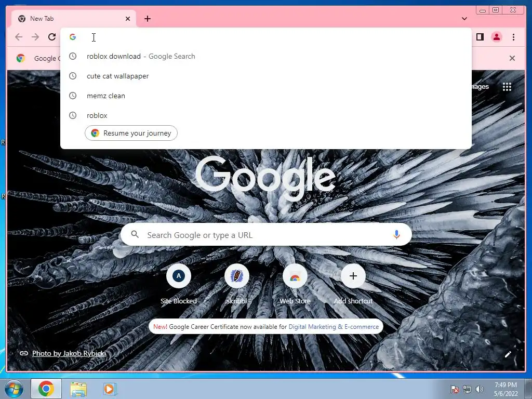532x399 pixels.
Task: Open the volume speaker tray icon
Action: point(480,389)
